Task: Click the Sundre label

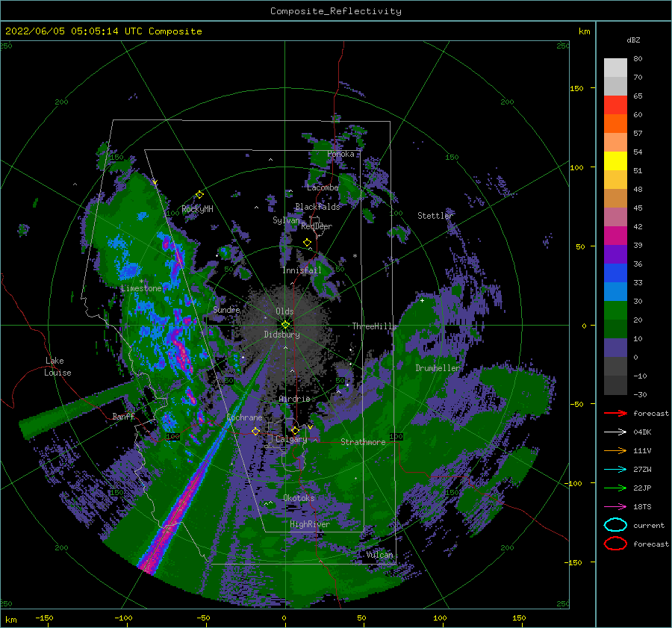Action: [226, 309]
